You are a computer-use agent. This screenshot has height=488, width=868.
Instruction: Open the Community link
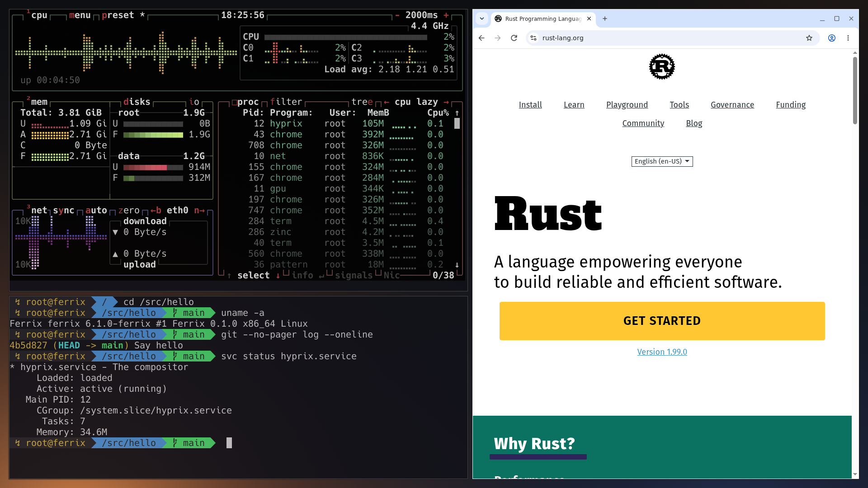click(x=643, y=123)
